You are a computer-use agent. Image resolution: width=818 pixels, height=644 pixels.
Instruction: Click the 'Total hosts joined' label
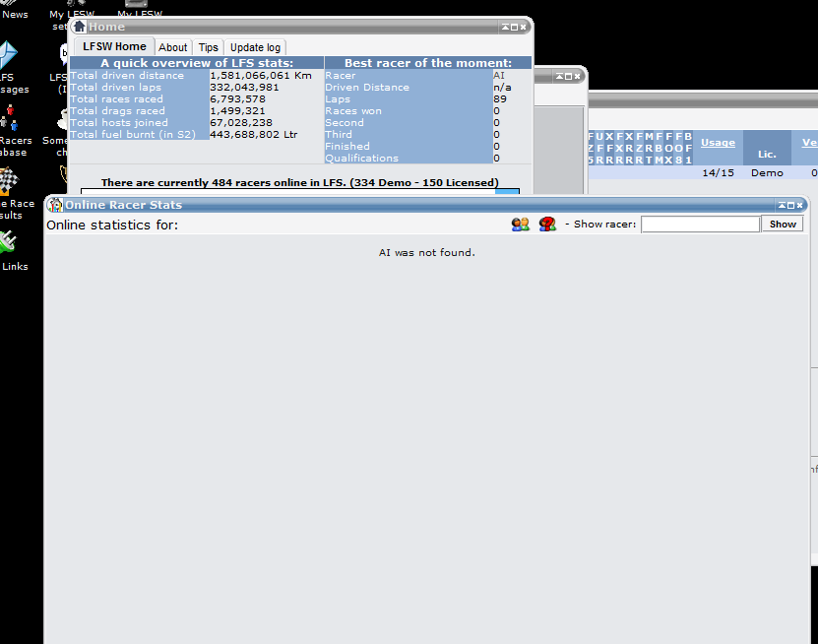tap(119, 123)
